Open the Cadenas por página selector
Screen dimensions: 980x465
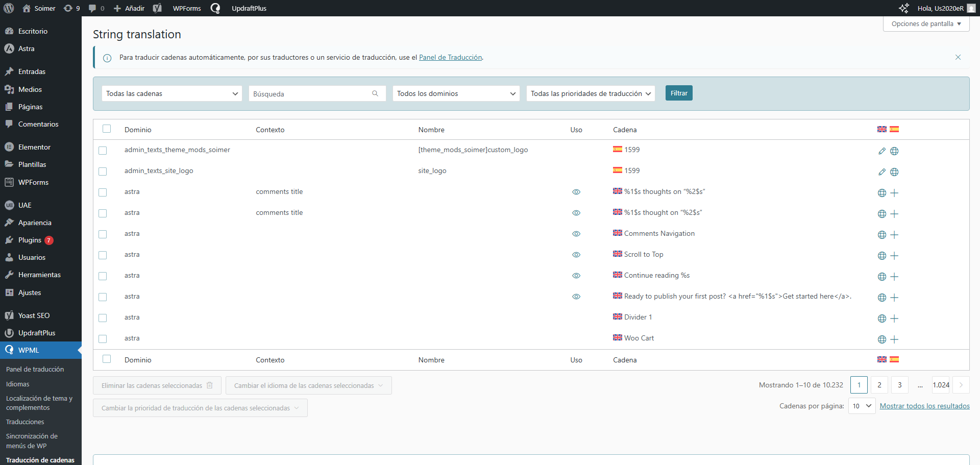pyautogui.click(x=862, y=406)
